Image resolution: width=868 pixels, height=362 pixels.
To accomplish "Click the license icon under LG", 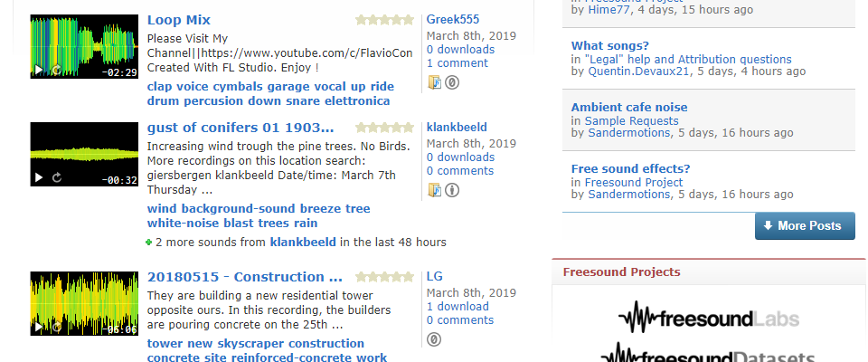I will (x=434, y=339).
